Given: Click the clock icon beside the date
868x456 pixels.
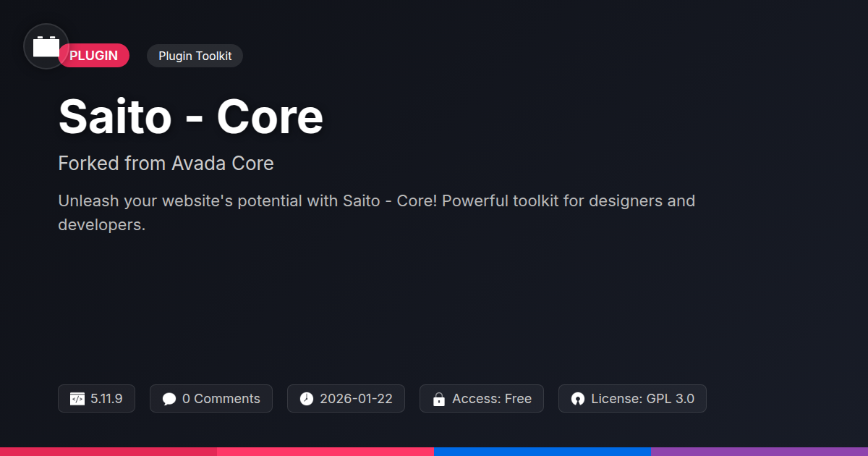Looking at the screenshot, I should point(307,399).
